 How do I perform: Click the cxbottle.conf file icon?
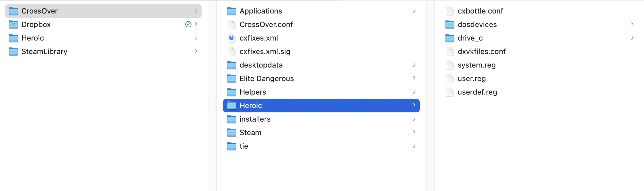[x=450, y=11]
